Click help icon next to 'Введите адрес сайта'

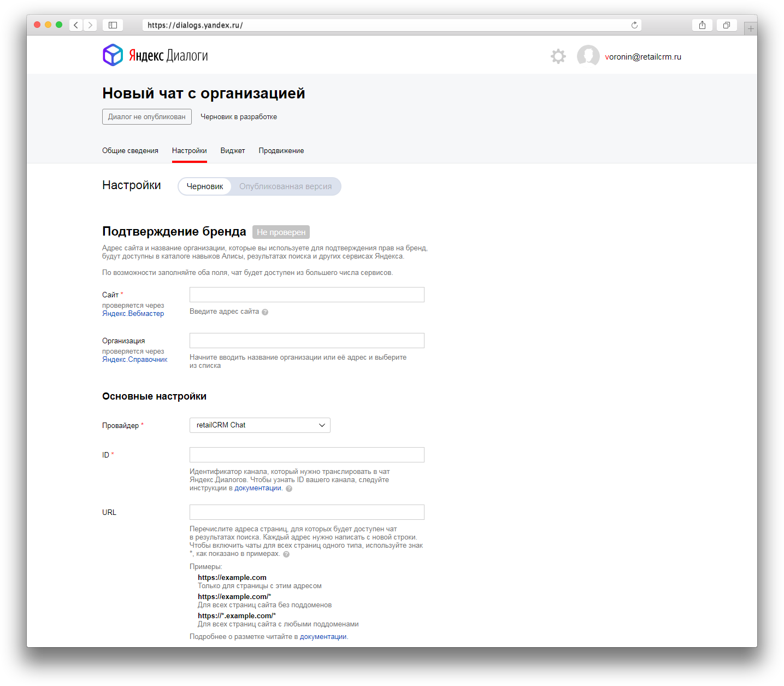[265, 312]
